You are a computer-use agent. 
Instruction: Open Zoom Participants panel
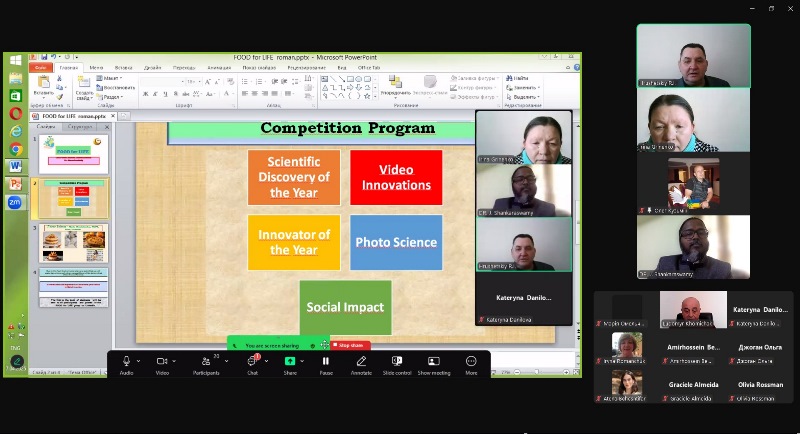click(x=206, y=365)
